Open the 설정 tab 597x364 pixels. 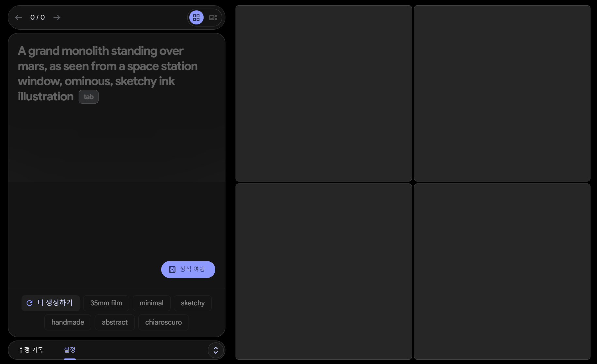(x=70, y=350)
